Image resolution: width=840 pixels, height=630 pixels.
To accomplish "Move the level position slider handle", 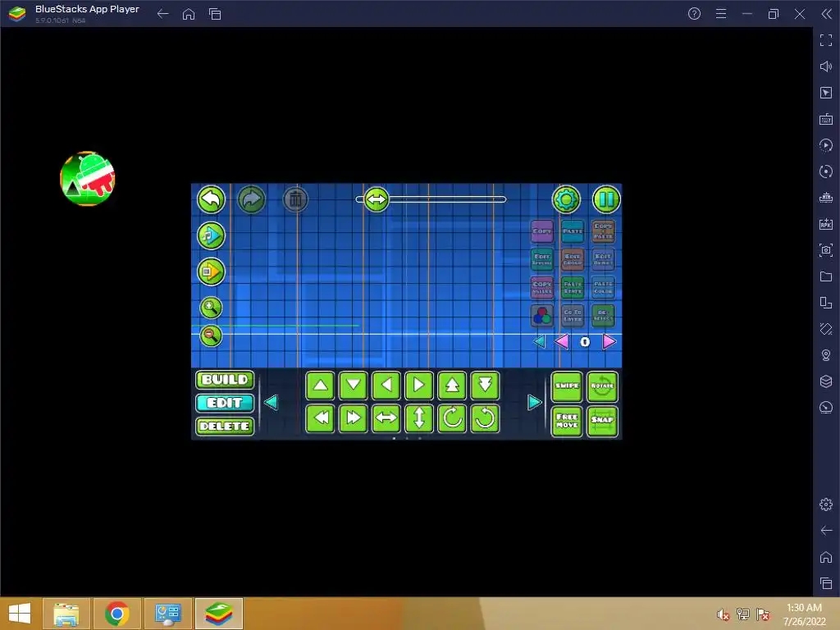I will [376, 199].
